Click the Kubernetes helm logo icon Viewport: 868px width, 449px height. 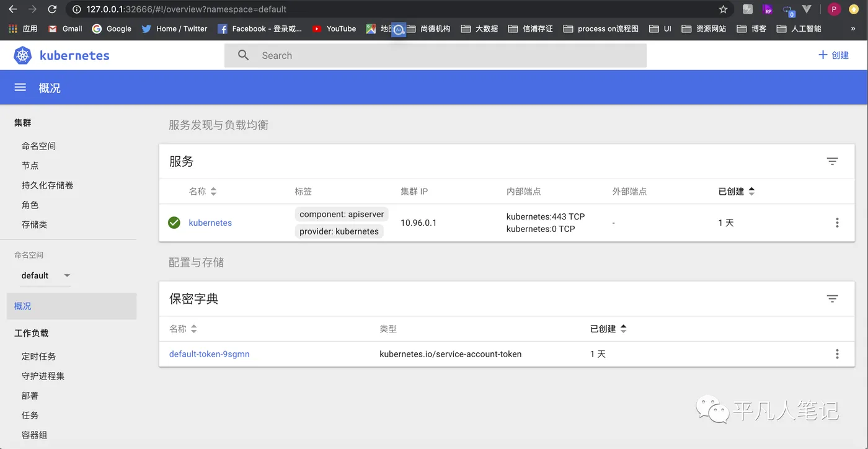[x=23, y=55]
